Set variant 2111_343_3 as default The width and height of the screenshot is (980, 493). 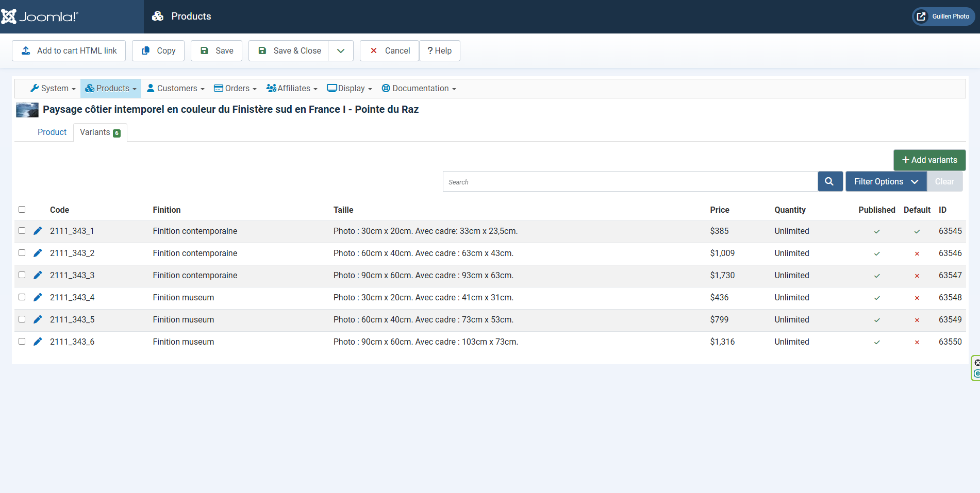pyautogui.click(x=917, y=276)
